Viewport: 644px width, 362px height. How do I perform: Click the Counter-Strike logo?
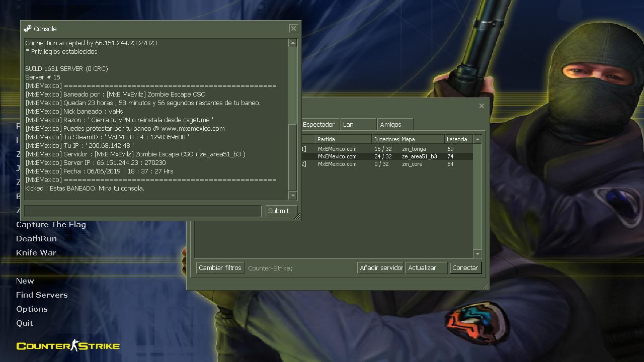68,345
